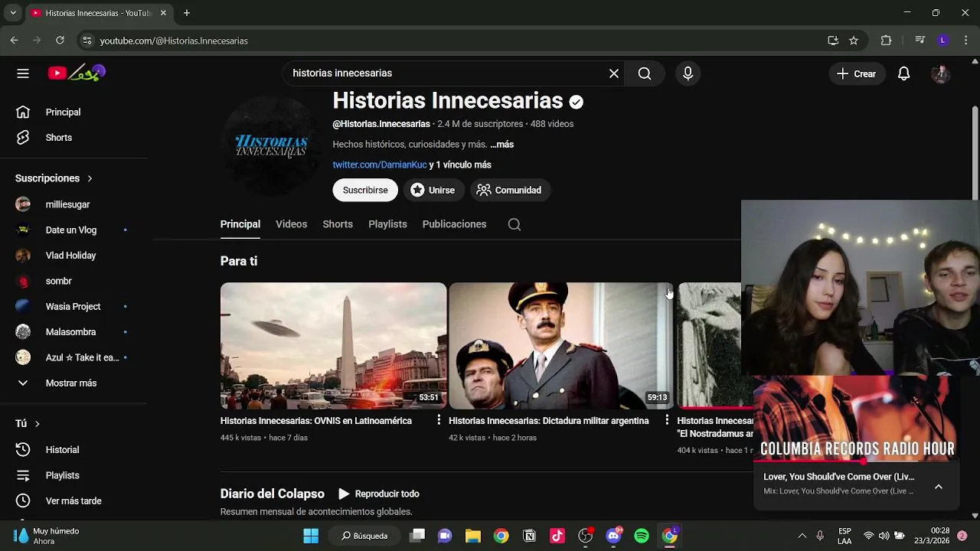Switch to the Playlists channel tab

[387, 224]
